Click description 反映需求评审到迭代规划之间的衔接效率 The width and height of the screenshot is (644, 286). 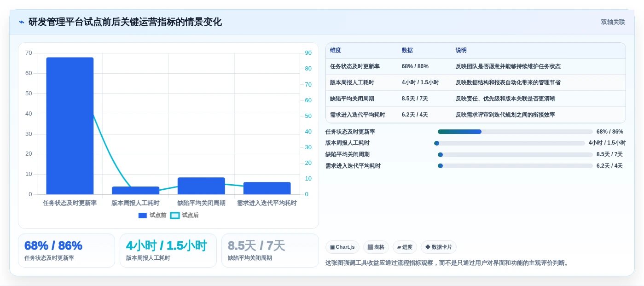pyautogui.click(x=505, y=115)
